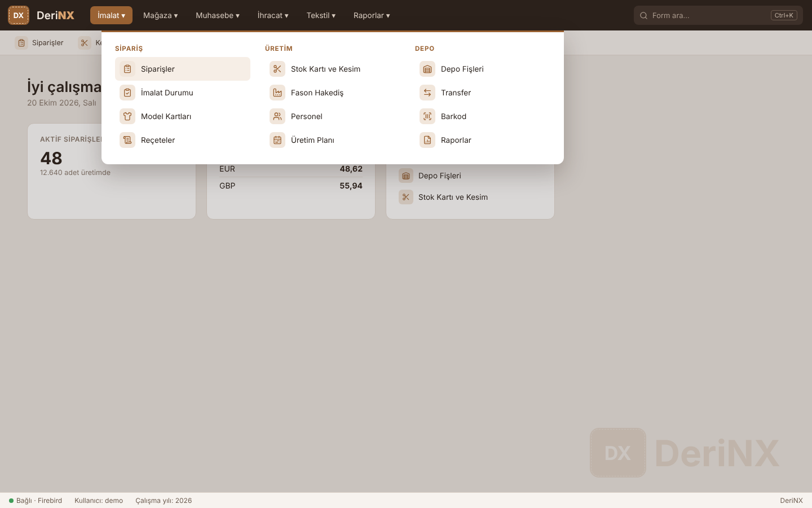
Task: Click Kullanıcı: demo in status bar
Action: click(99, 501)
